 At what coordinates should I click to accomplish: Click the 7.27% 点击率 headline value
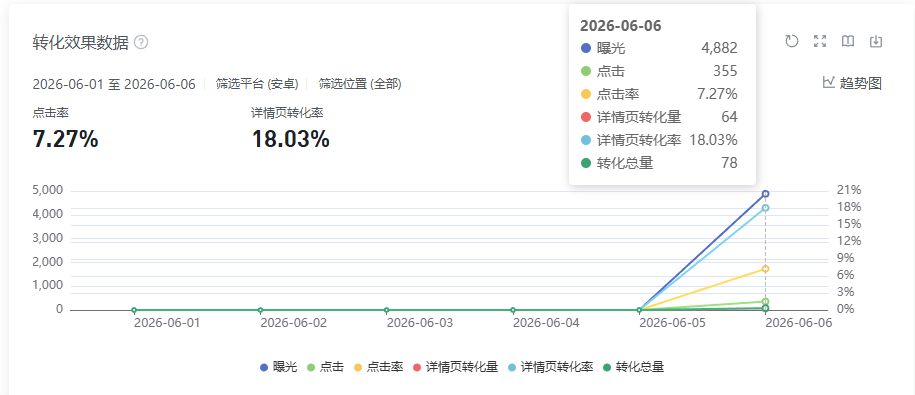(65, 139)
